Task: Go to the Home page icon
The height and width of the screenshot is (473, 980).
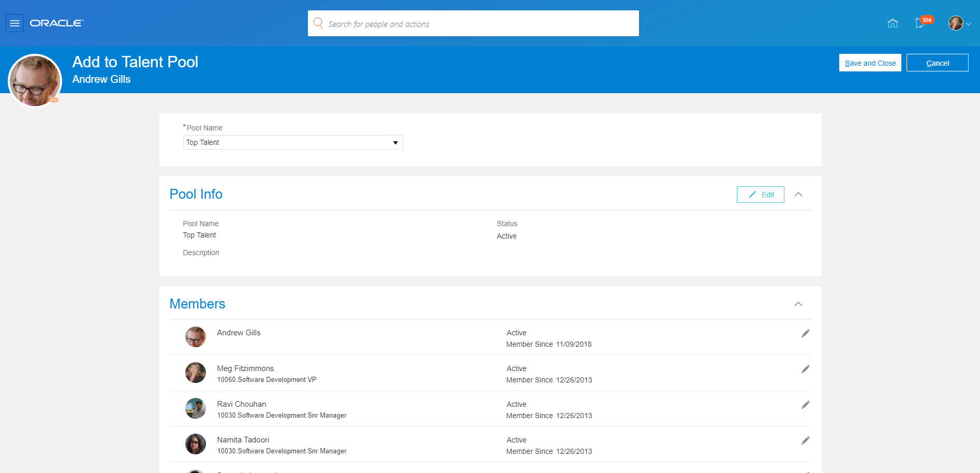Action: point(893,23)
